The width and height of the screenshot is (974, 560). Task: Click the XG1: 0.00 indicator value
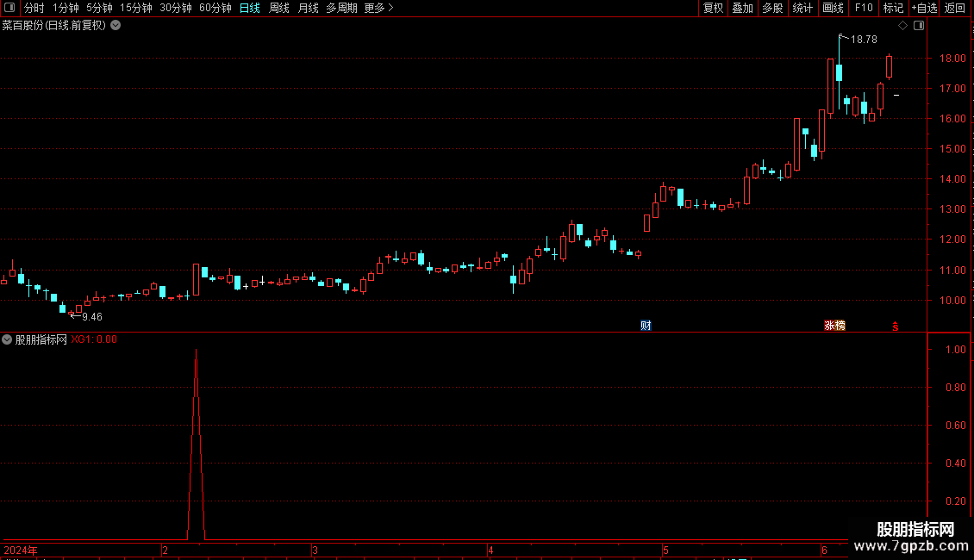94,339
